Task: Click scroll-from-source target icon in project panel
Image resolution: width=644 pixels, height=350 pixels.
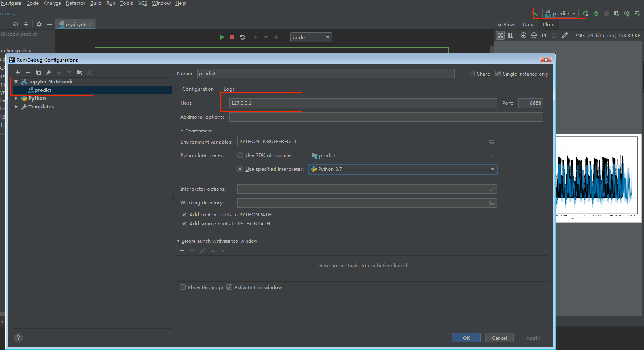Action: [16, 24]
